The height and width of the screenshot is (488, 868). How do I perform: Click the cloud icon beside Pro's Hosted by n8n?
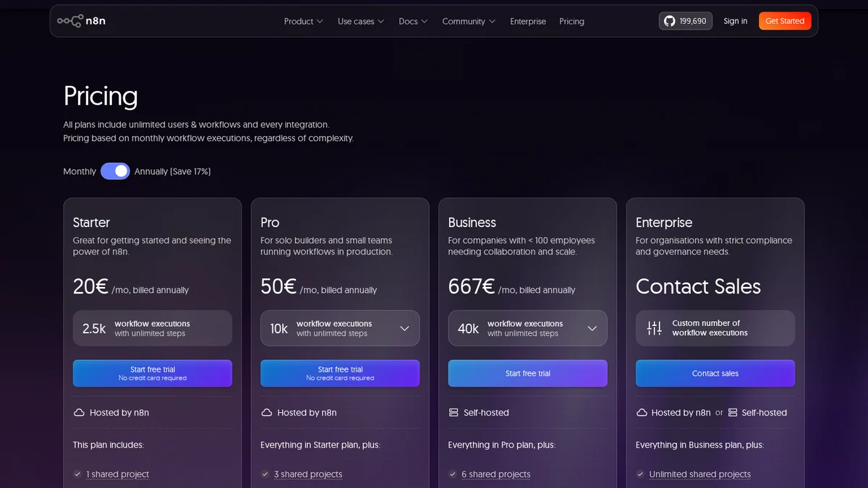[266, 412]
